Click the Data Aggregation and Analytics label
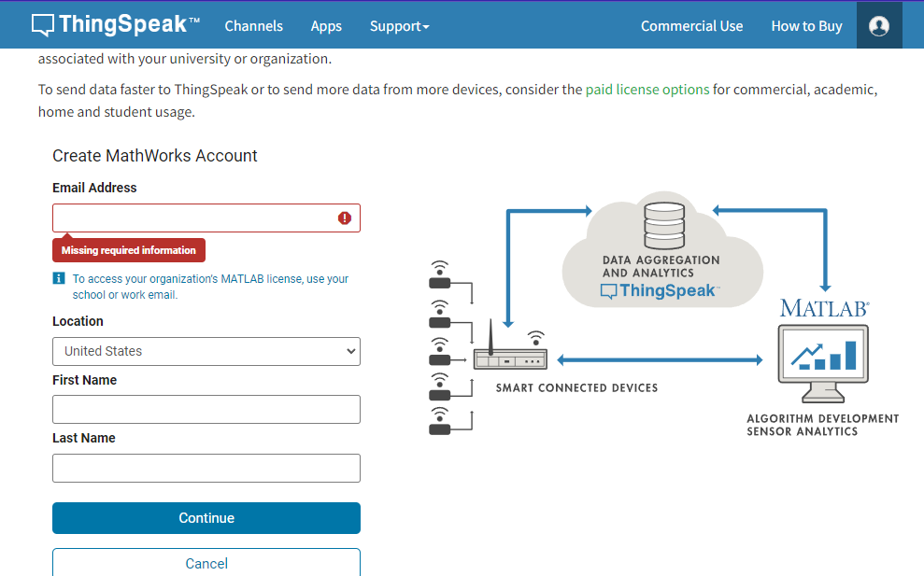The image size is (924, 576). click(661, 266)
